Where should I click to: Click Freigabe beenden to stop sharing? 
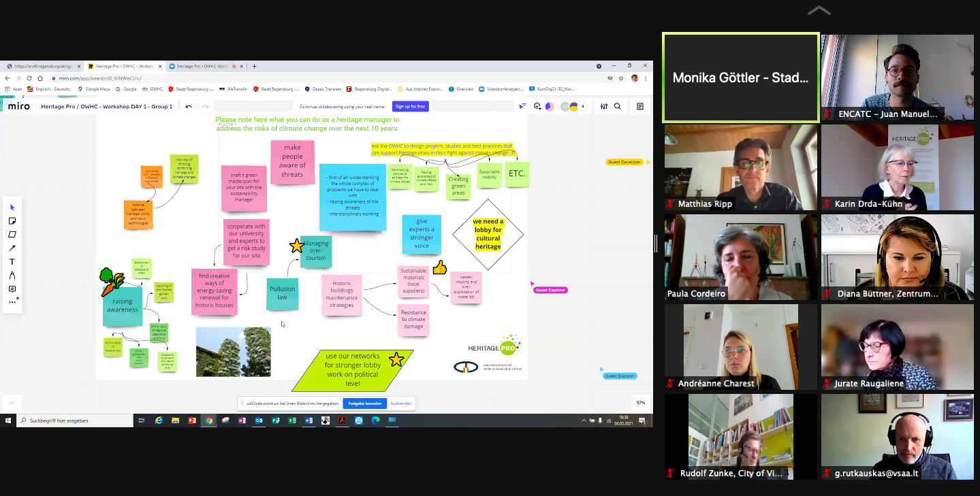point(364,403)
